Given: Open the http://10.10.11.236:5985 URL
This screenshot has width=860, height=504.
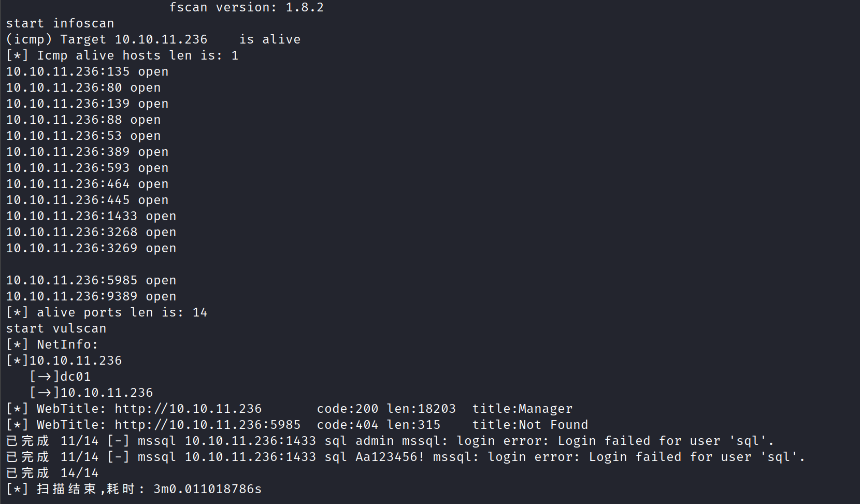Looking at the screenshot, I should coord(208,425).
